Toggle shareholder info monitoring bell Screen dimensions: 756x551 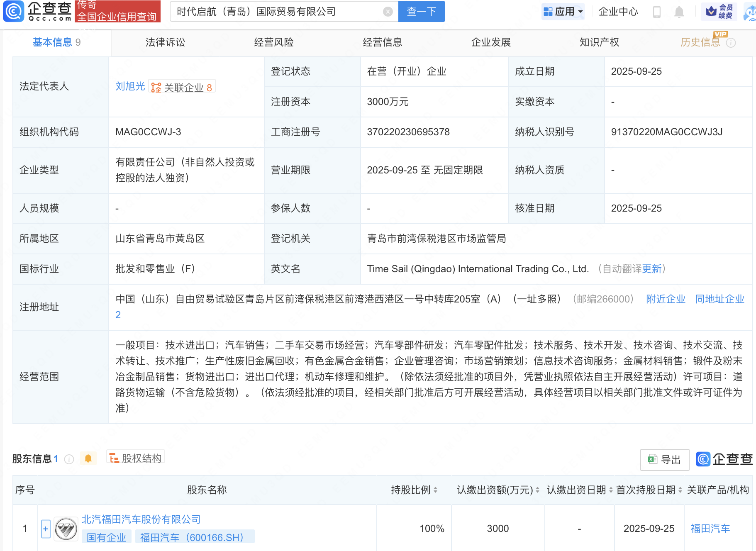pos(88,458)
